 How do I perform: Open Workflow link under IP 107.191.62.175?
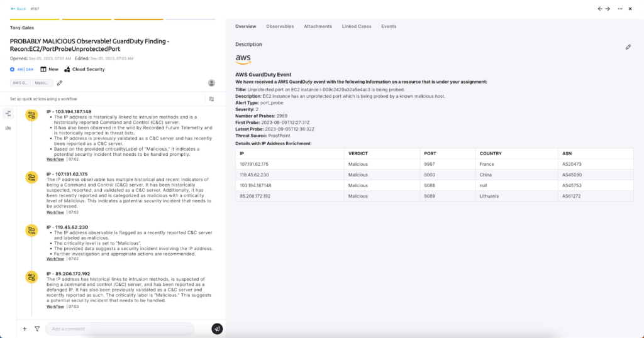coord(55,212)
